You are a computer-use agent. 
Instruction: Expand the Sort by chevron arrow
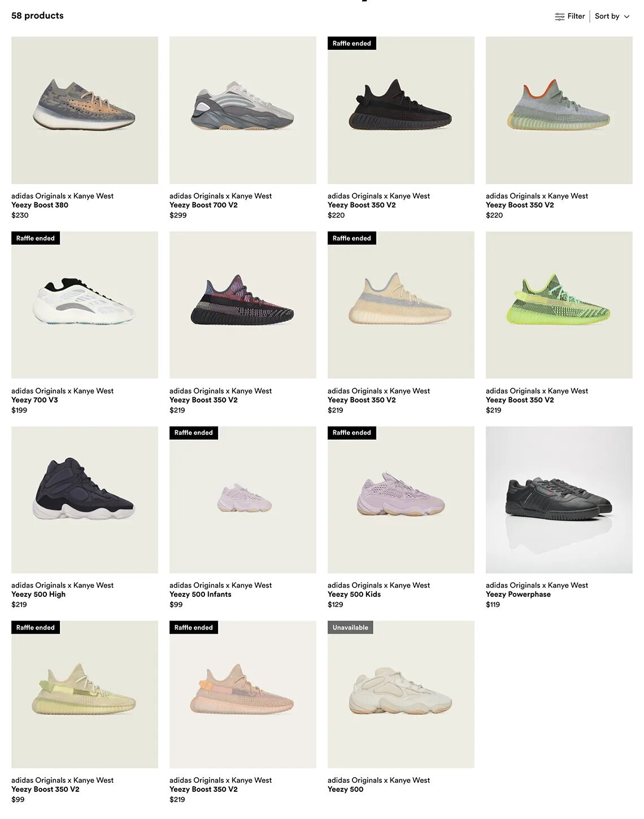pos(626,16)
